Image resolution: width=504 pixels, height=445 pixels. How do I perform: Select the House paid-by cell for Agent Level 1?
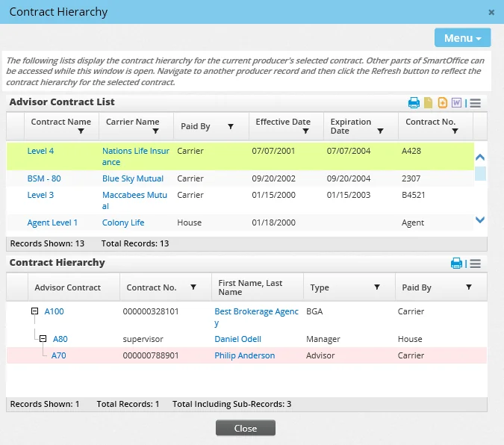190,222
